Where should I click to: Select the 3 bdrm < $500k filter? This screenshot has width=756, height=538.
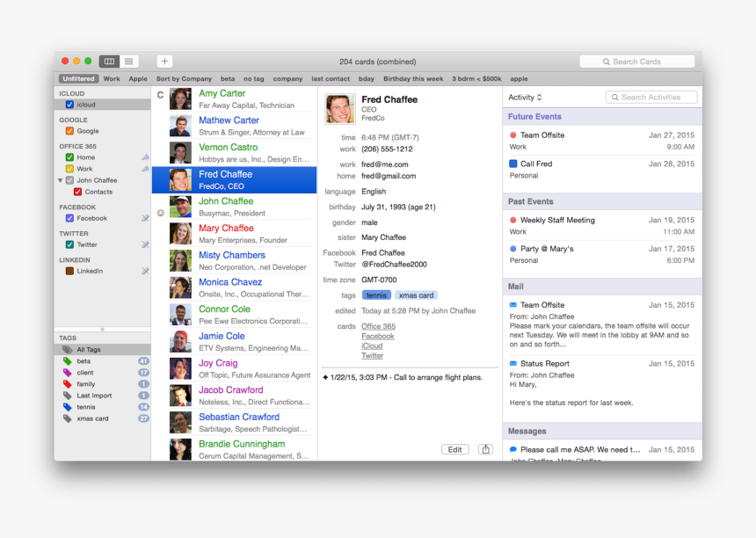(x=476, y=78)
